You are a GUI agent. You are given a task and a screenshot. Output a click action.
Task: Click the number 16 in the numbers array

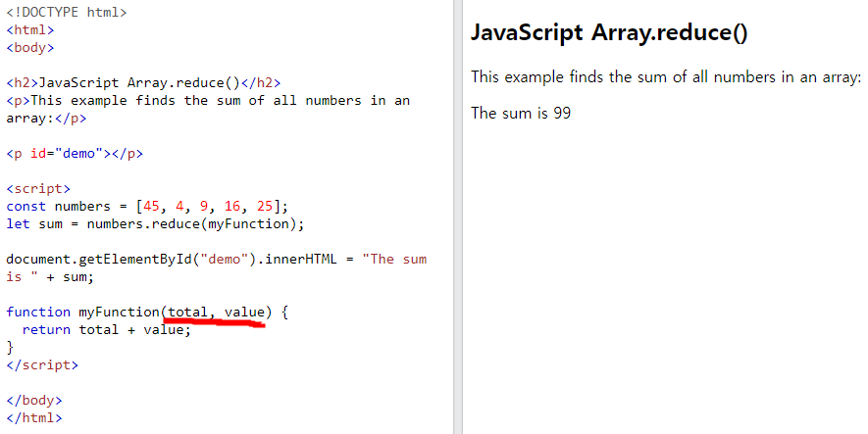coord(232,206)
